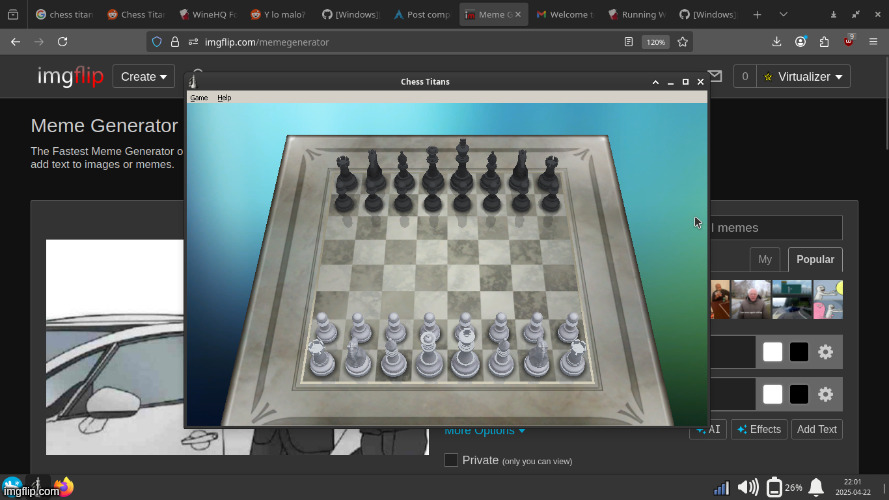Click notification count 0 button
This screenshot has height=500, width=889.
pyautogui.click(x=745, y=77)
